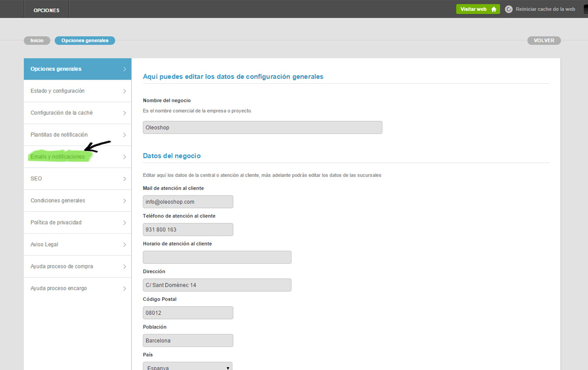Click chevron next to Política de privacidad
The width and height of the screenshot is (588, 370).
tap(124, 222)
